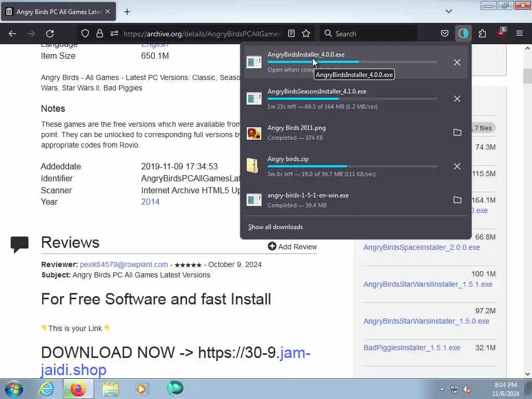Cancel AngryBirdsSeasonsInstaller_4.1.0.exe download
The height and width of the screenshot is (399, 532).
click(x=457, y=99)
